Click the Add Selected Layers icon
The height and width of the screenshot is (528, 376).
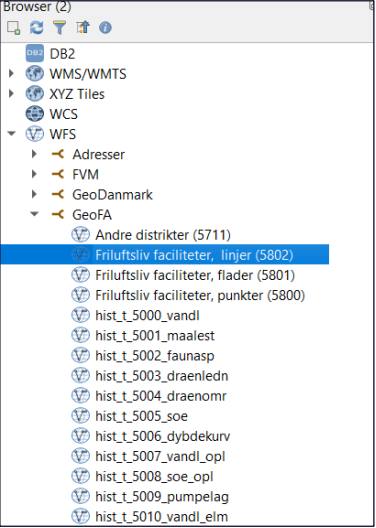point(13,28)
